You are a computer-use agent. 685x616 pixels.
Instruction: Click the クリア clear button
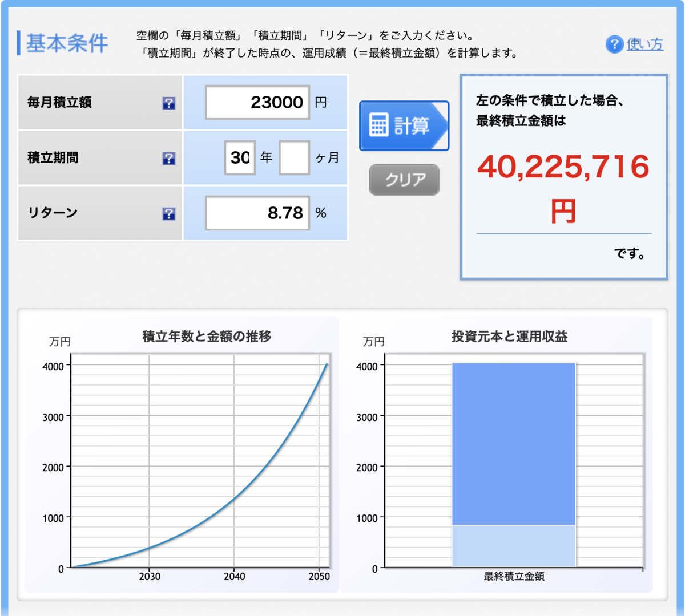tap(405, 180)
